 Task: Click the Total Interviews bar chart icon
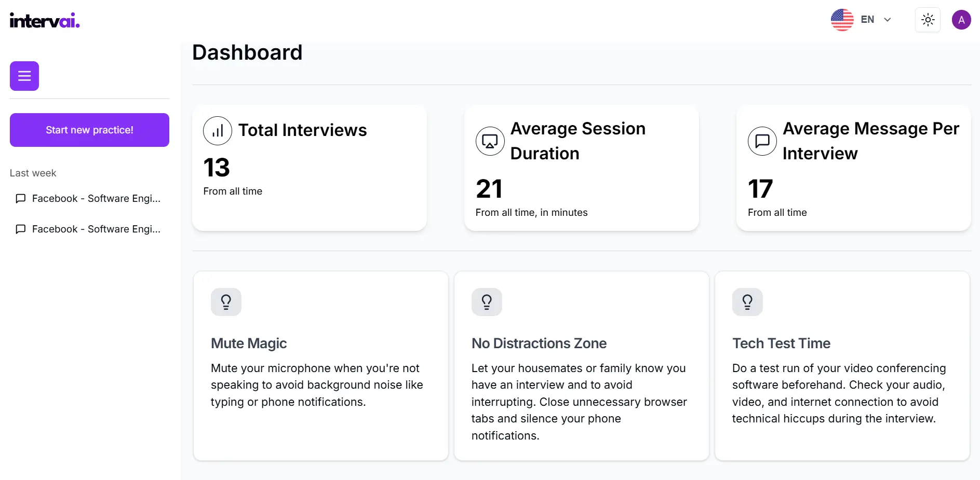[x=218, y=131]
